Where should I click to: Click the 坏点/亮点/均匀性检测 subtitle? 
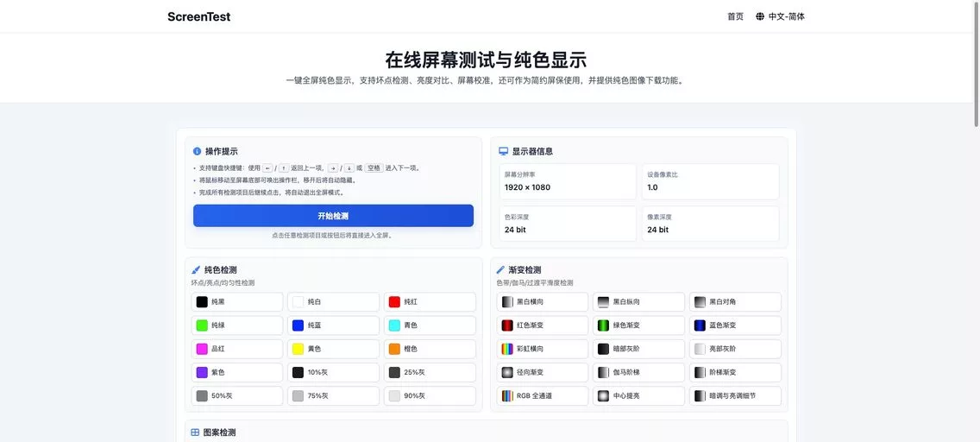point(223,282)
